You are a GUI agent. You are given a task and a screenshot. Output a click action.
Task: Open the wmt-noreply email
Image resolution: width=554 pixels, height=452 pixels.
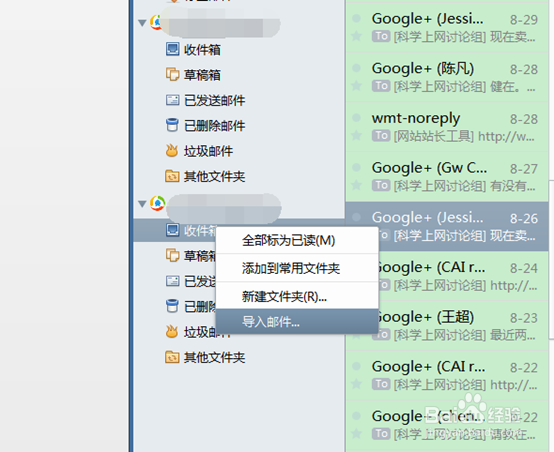(447, 126)
